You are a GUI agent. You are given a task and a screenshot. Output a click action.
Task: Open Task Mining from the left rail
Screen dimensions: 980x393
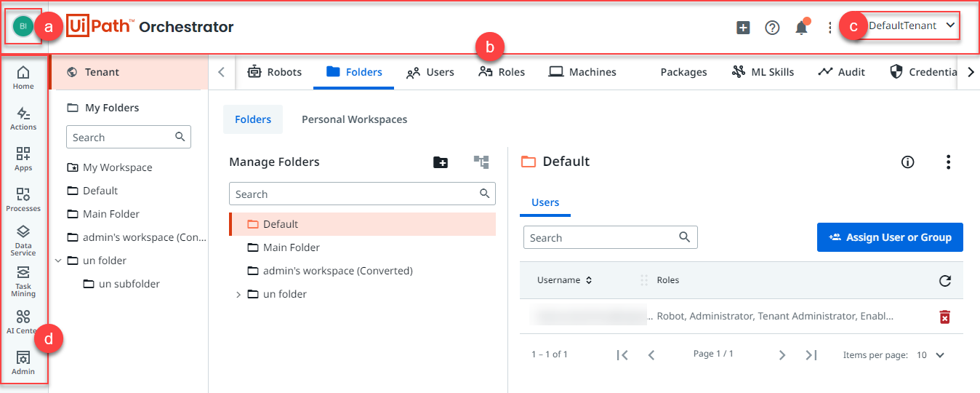[23, 281]
